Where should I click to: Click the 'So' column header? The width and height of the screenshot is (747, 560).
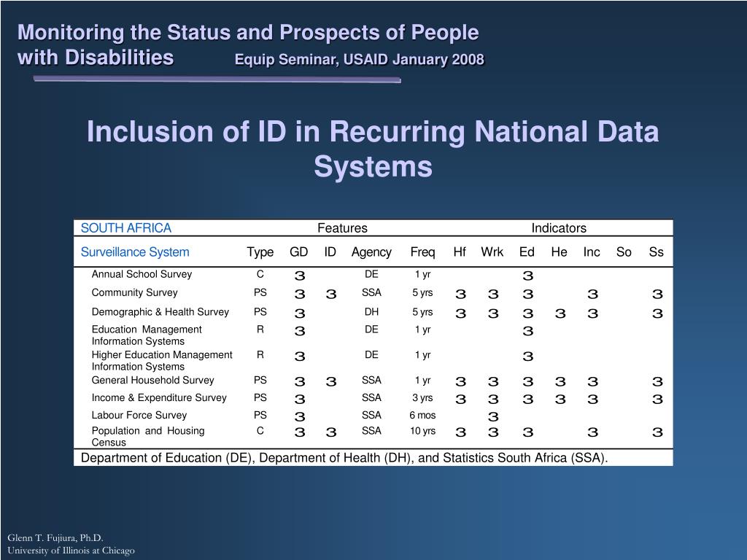(624, 252)
